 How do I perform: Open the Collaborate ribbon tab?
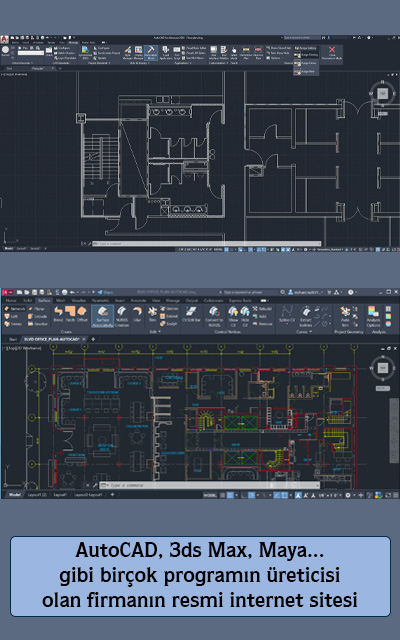[x=213, y=300]
